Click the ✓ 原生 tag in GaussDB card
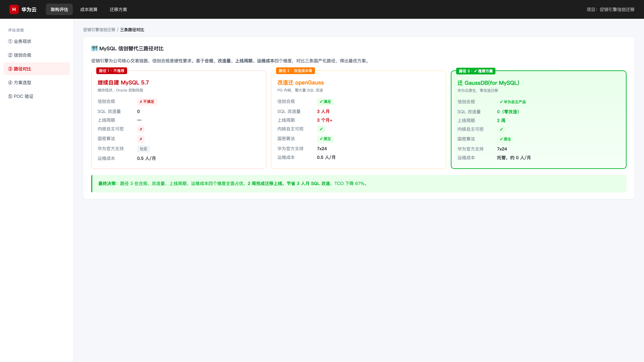Viewport: 644px width, 362px height. point(505,139)
